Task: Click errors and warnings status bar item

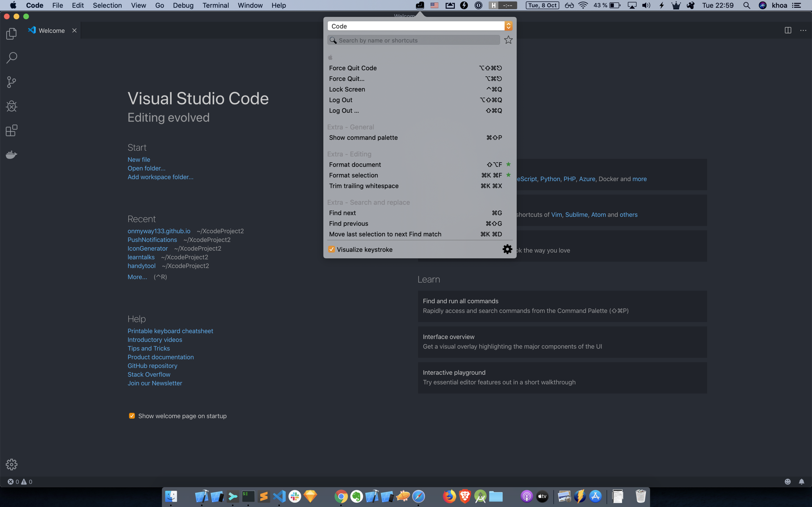Action: pyautogui.click(x=20, y=482)
